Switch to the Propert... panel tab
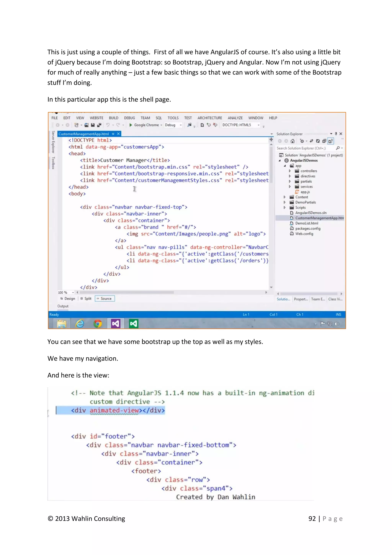 (301, 299)
